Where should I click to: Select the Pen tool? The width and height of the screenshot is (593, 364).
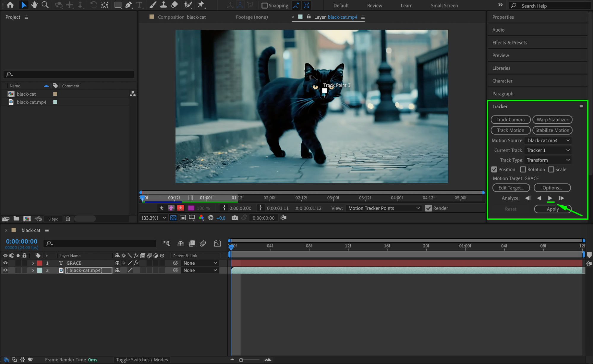click(x=128, y=5)
